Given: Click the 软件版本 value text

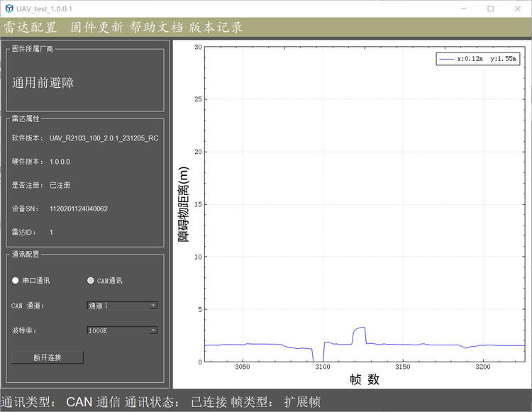Looking at the screenshot, I should (x=104, y=138).
